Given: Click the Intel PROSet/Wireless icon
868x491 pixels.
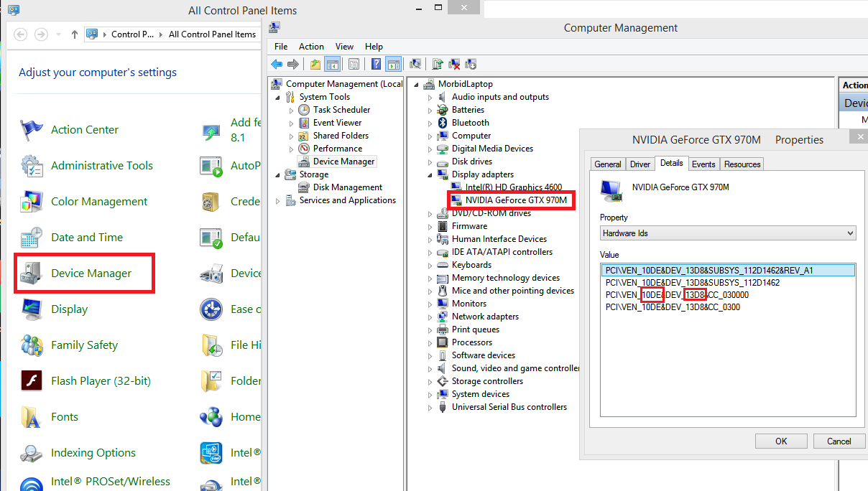Looking at the screenshot, I should 32,484.
